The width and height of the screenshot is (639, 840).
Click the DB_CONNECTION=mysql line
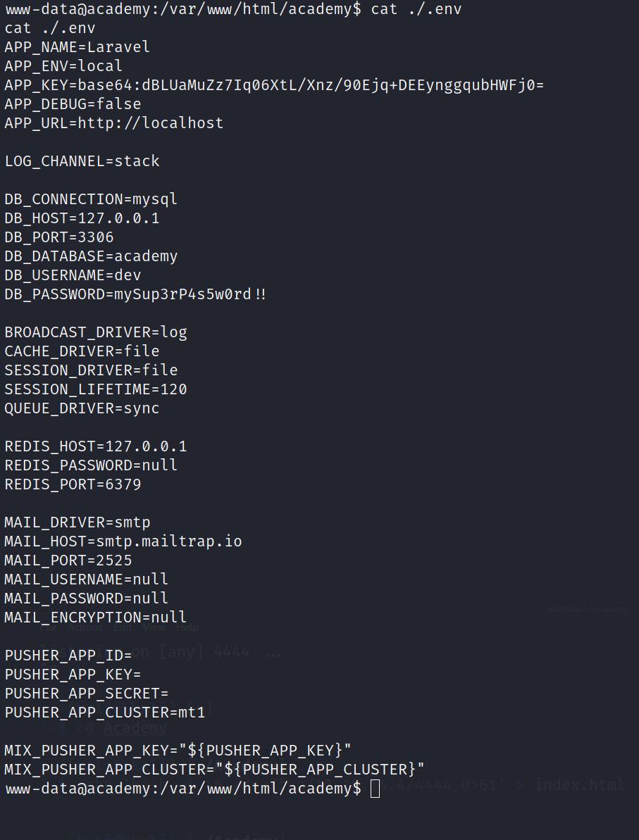(x=91, y=199)
